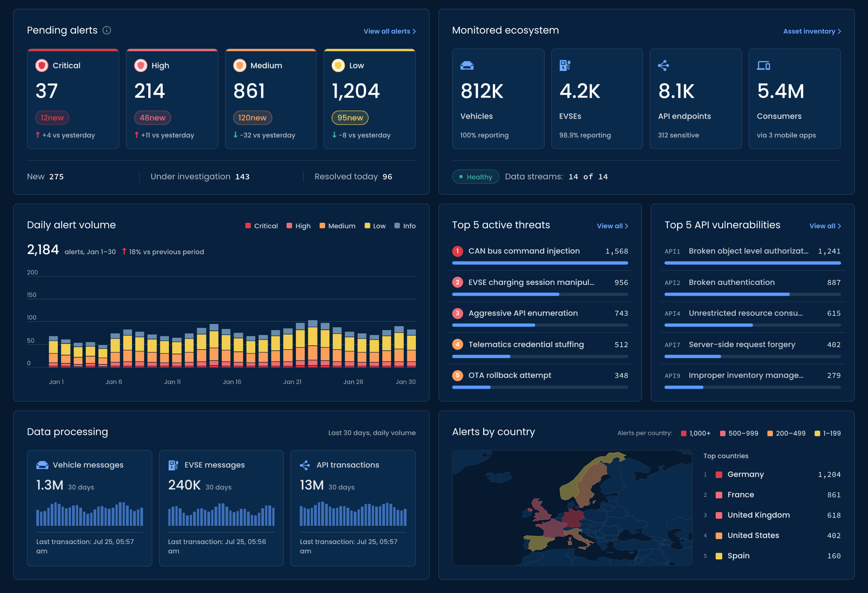Click the threat rank 2 badge
Viewport: 868px width, 593px height.
(x=458, y=282)
